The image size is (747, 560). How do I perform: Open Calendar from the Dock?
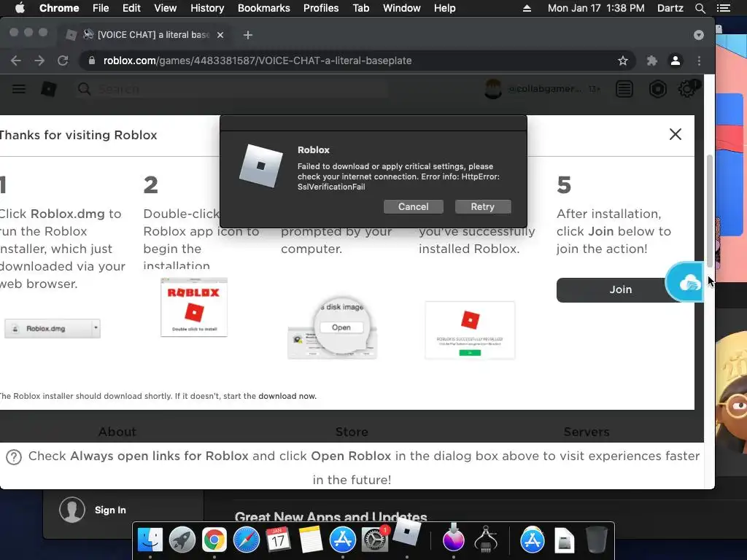click(x=278, y=540)
